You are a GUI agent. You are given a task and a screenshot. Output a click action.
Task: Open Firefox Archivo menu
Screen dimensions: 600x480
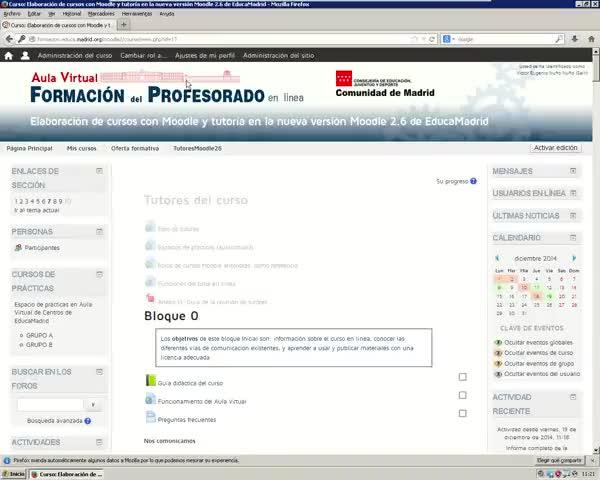[12, 14]
